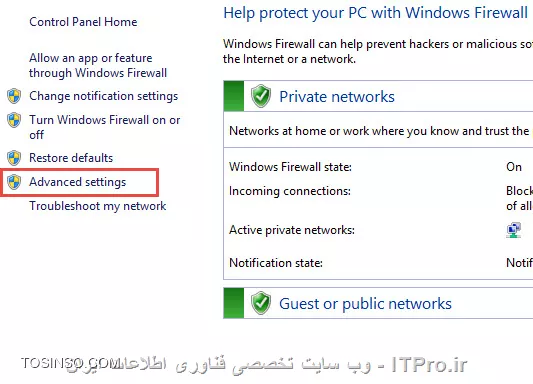
Task: Open Change notification settings link
Action: (x=104, y=96)
